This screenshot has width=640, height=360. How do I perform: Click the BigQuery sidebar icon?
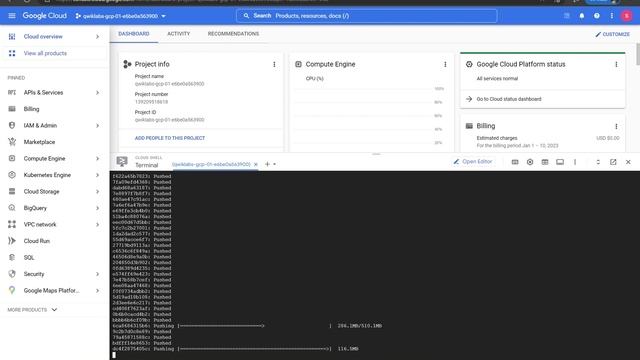12,208
